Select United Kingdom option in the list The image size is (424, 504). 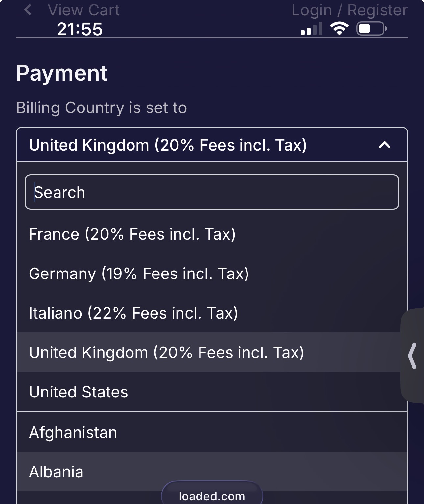coord(166,352)
